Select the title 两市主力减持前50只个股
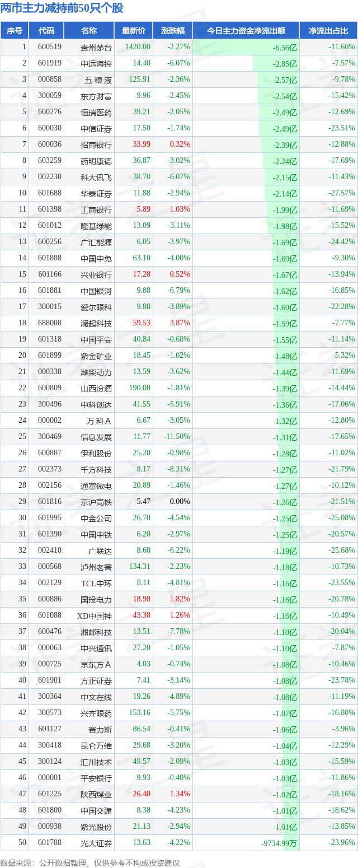The width and height of the screenshot is (358, 868). click(x=62, y=8)
